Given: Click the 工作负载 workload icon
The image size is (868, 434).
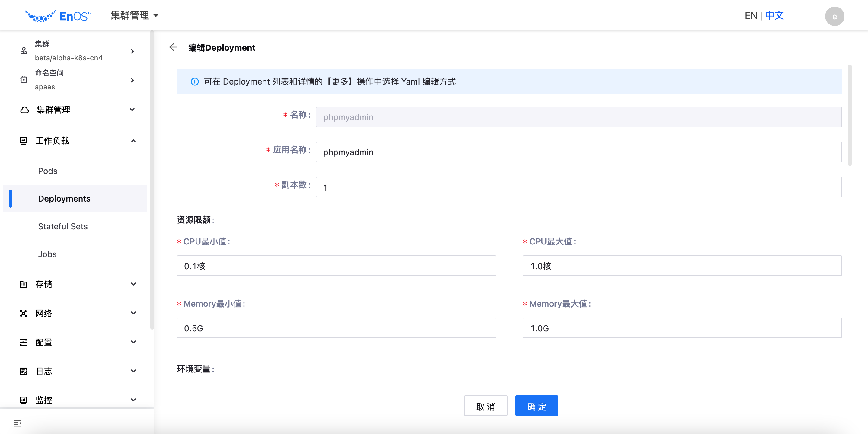Looking at the screenshot, I should coord(23,141).
